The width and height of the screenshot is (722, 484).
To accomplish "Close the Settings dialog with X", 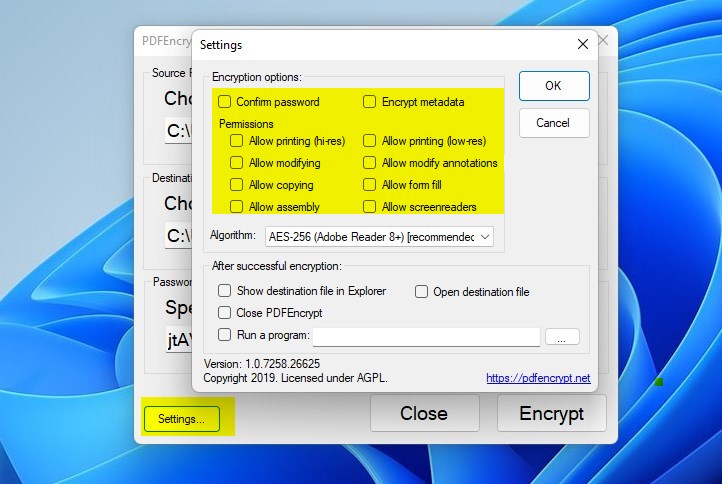I will (x=582, y=44).
